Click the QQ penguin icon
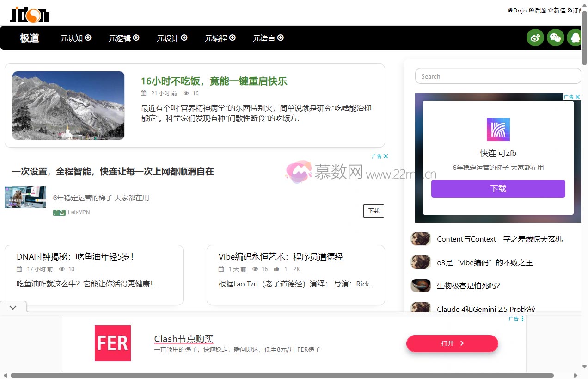The height and width of the screenshot is (379, 588). 575,37
